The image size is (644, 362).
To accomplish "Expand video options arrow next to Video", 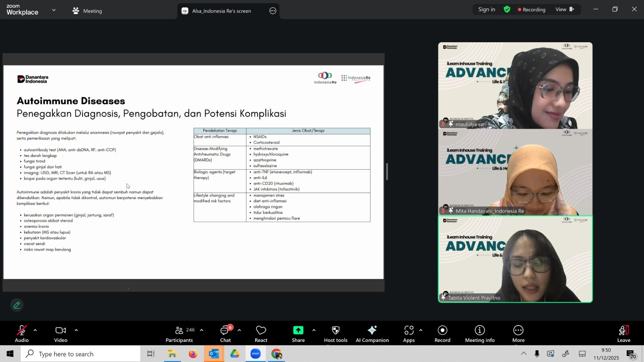I will point(76,330).
